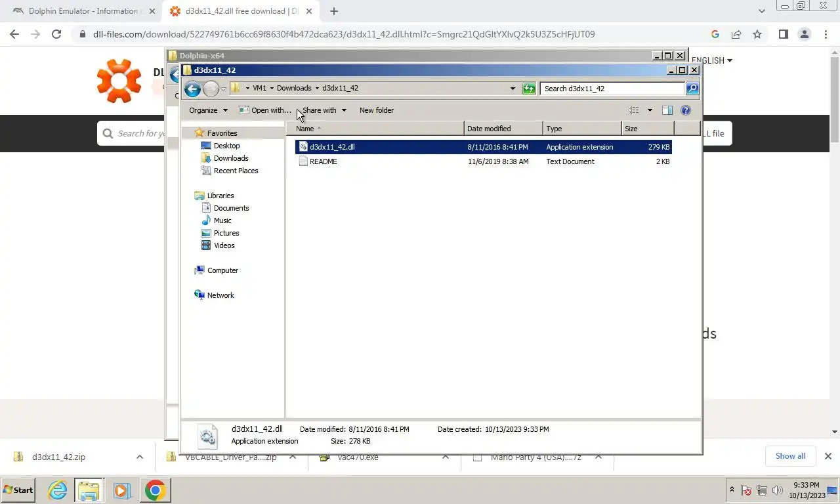840x504 pixels.
Task: Close the downloads bar
Action: point(828,456)
